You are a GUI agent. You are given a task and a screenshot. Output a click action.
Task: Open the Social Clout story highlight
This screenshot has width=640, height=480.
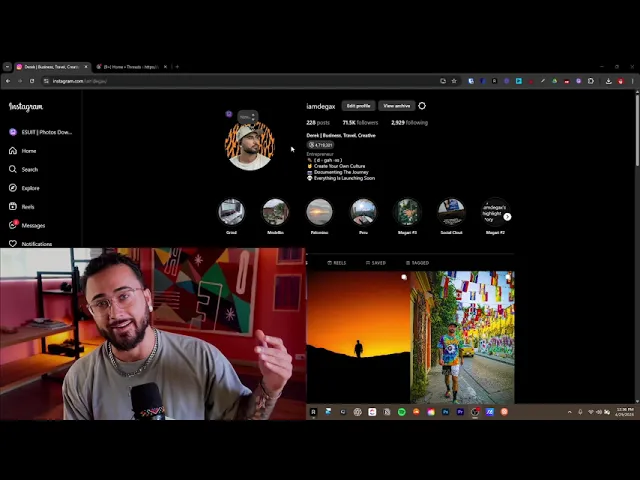click(451, 212)
